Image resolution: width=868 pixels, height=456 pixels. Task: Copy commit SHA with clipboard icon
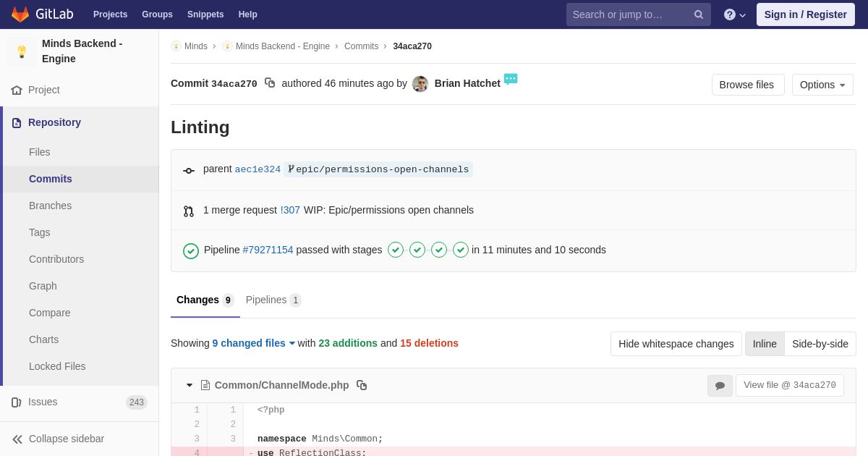[270, 83]
